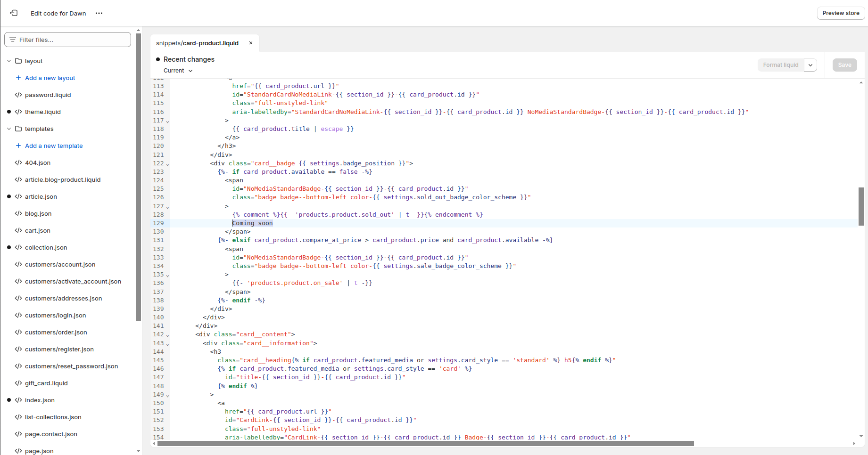Screen dimensions: 868x455
Task: Open the Format liquid options arrow
Action: (x=810, y=65)
